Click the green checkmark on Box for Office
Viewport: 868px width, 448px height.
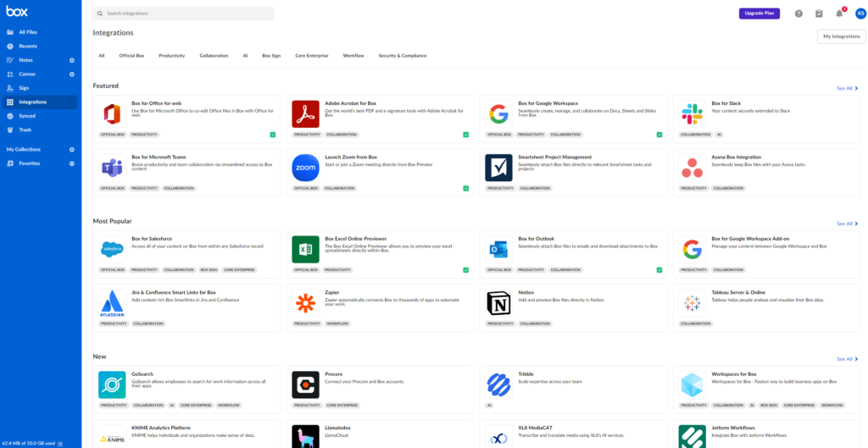click(272, 135)
